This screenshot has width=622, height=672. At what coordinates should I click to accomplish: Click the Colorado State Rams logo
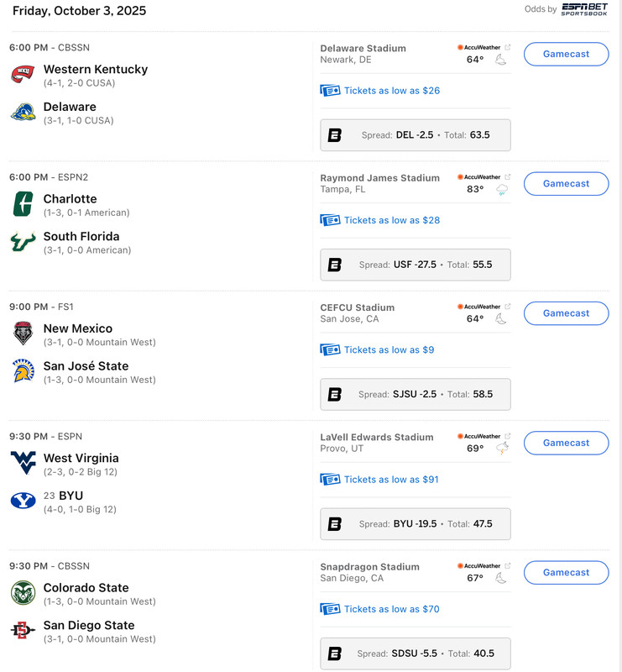[23, 593]
